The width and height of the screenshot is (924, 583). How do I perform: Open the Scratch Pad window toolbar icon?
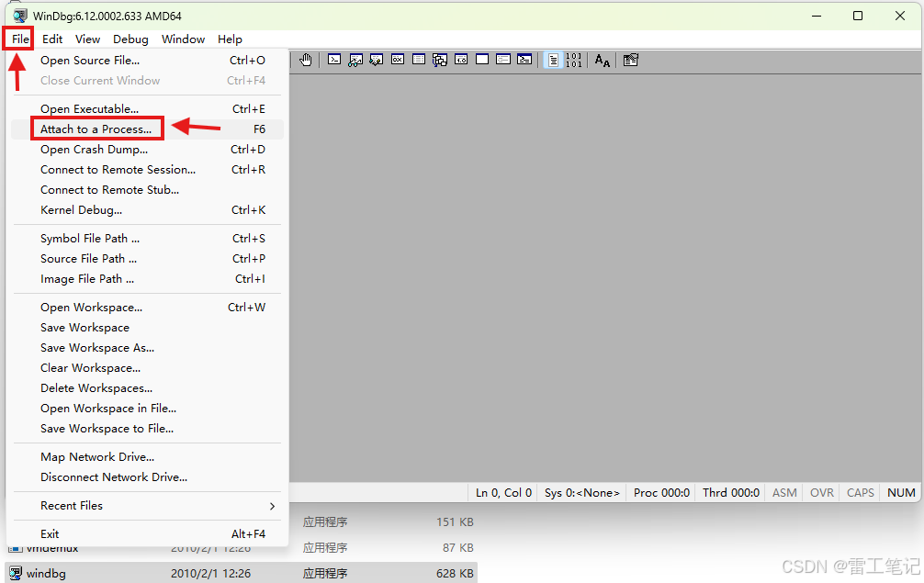482,60
